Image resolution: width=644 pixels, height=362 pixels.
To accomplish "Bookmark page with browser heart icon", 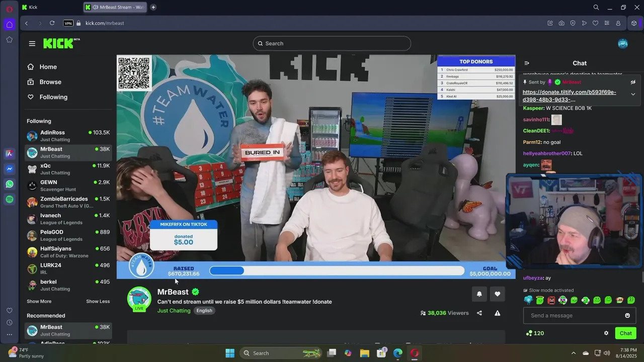I will pos(595,23).
